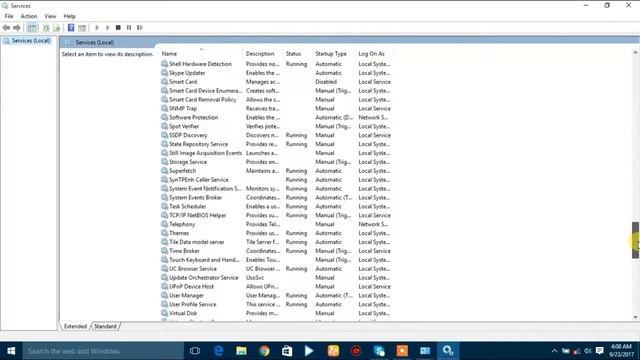Open the Store icon on the taskbar
Screen dimensions: 640x360
tap(287, 351)
